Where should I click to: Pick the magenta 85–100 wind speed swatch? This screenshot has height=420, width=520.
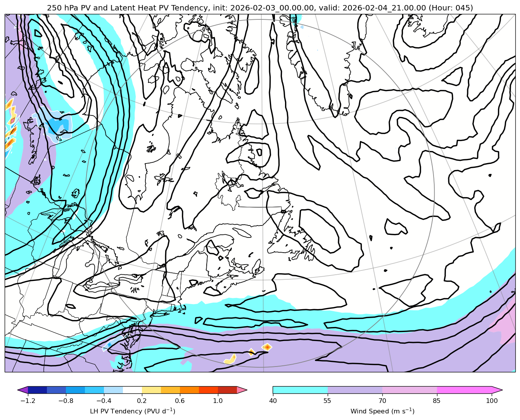coord(464,390)
